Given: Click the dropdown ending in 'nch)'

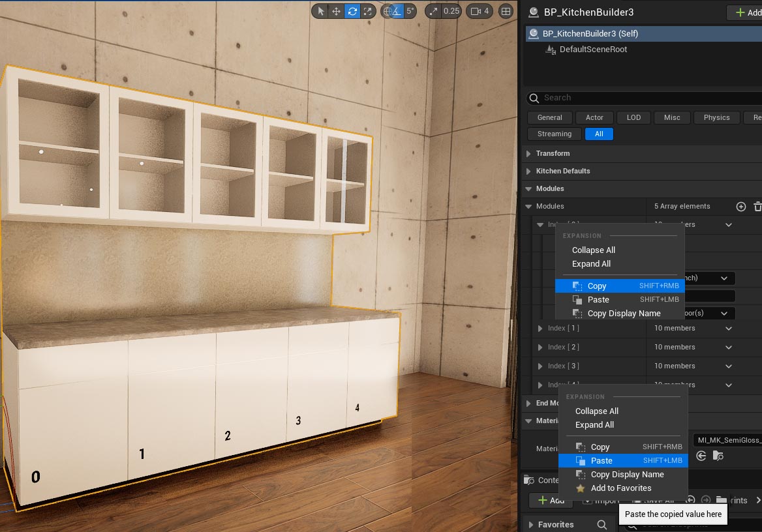Looking at the screenshot, I should tap(710, 278).
